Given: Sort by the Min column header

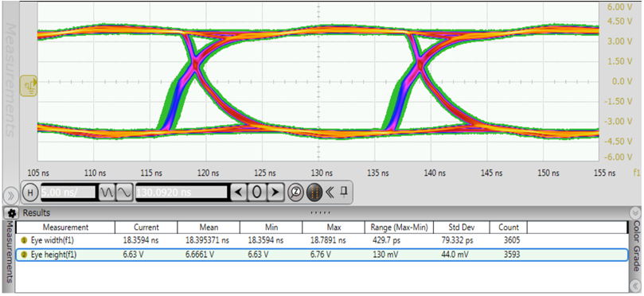Looking at the screenshot, I should (271, 227).
